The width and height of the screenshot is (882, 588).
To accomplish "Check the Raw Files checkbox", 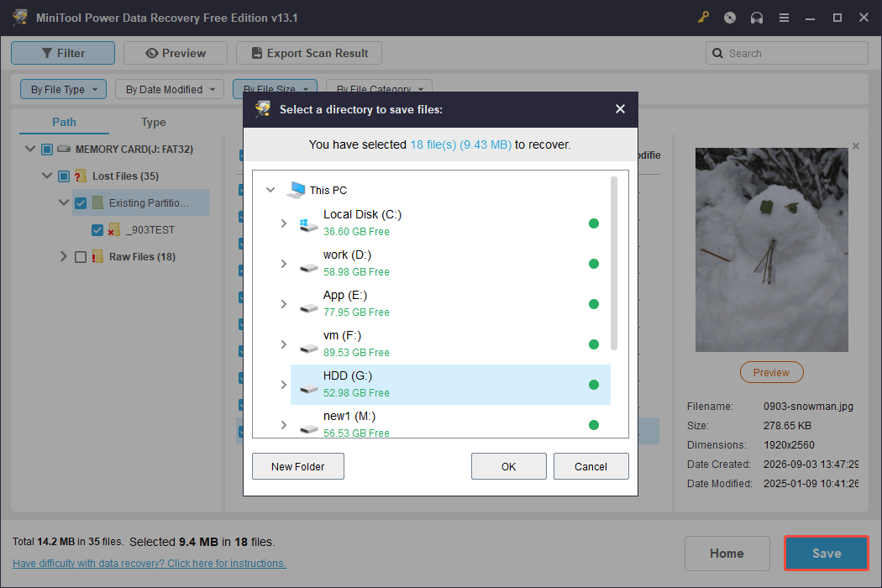I will click(81, 257).
